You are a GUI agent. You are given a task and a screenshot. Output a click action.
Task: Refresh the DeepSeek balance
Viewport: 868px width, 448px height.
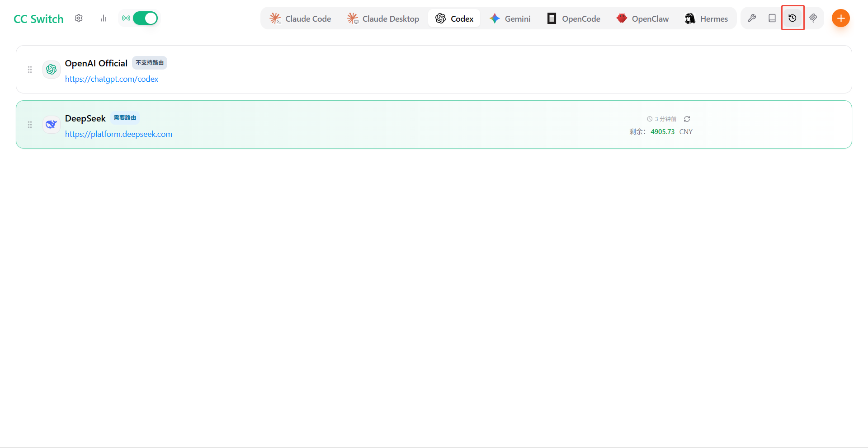[x=687, y=119]
